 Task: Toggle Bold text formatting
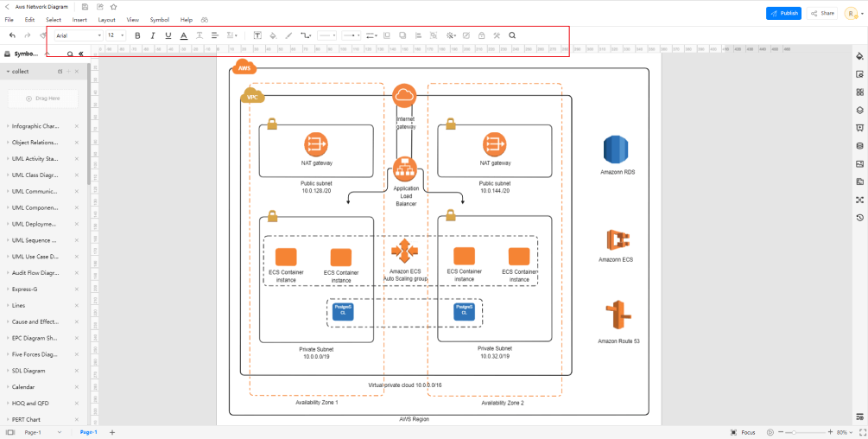pos(138,35)
